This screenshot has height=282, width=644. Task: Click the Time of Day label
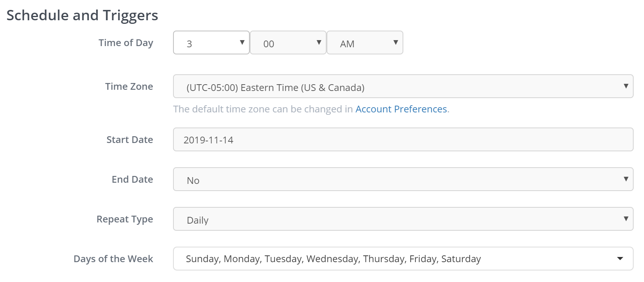click(x=126, y=43)
